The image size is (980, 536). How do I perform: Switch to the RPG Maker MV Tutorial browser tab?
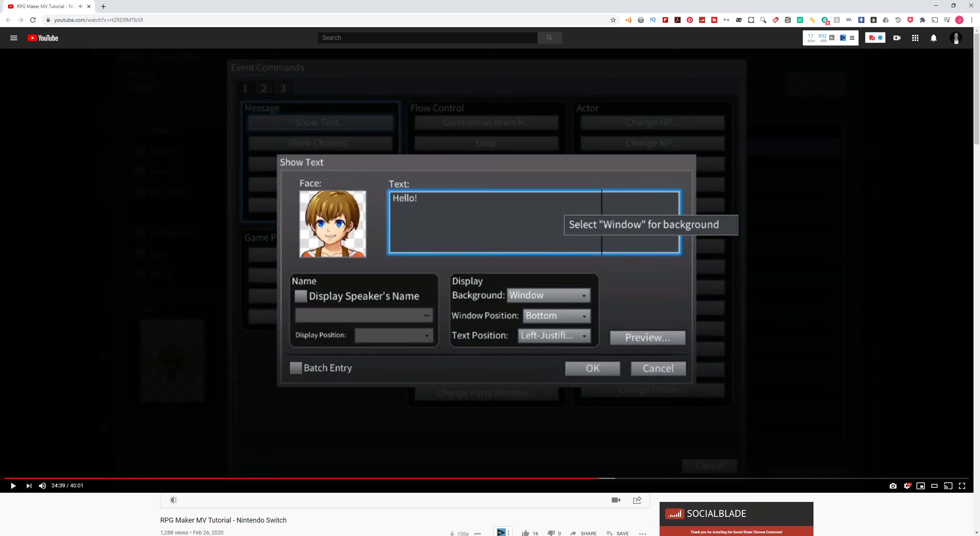pos(48,7)
